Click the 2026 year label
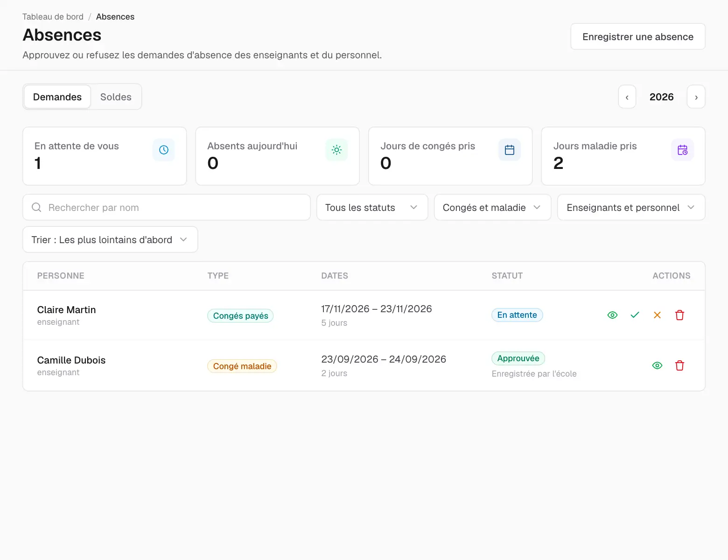Image resolution: width=728 pixels, height=560 pixels. (662, 97)
